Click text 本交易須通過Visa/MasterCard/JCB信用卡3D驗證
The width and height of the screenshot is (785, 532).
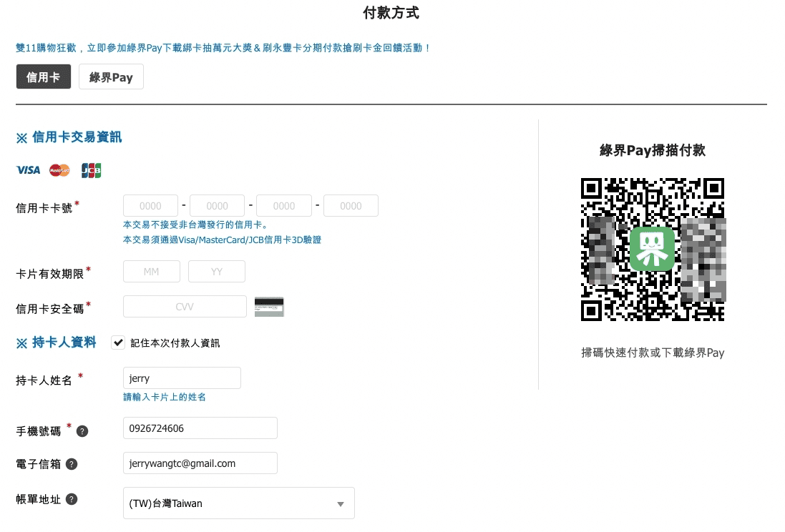coord(223,240)
